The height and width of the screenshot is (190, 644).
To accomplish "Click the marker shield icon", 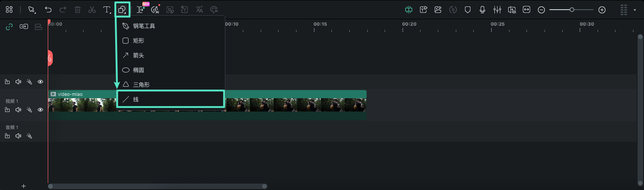I will pos(468,10).
